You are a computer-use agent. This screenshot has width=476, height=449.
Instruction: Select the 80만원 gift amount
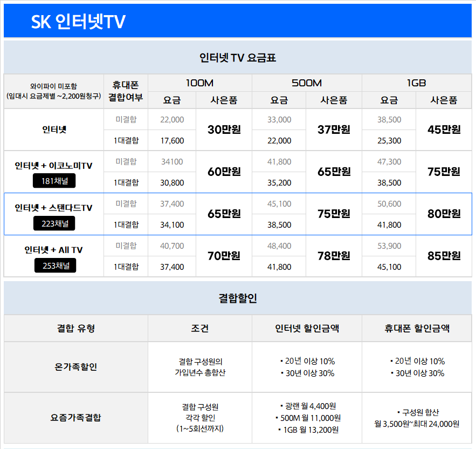[444, 214]
